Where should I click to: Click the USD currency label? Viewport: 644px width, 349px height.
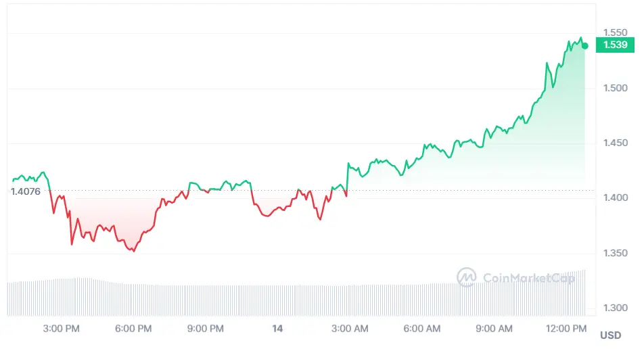point(610,335)
